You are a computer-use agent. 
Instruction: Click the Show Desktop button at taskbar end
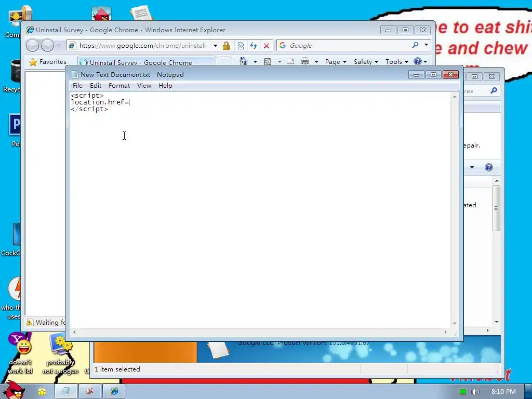coord(528,392)
